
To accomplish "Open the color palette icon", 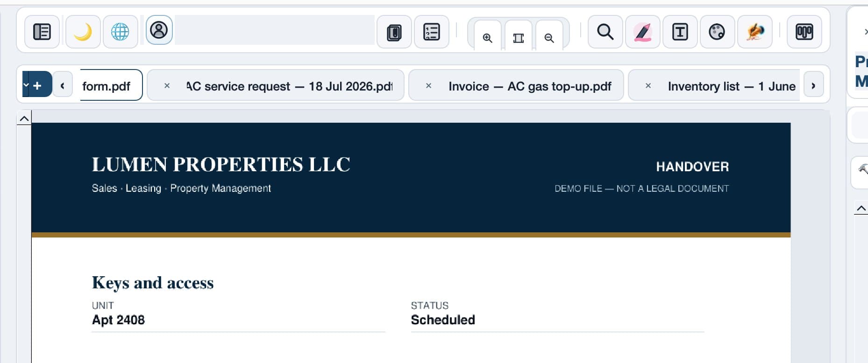I will pos(717,32).
